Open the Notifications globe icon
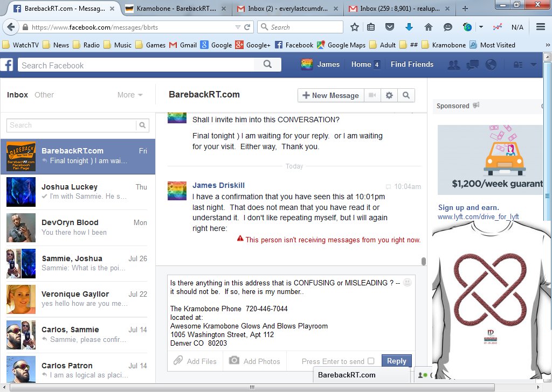The height and width of the screenshot is (392, 552). click(x=491, y=65)
